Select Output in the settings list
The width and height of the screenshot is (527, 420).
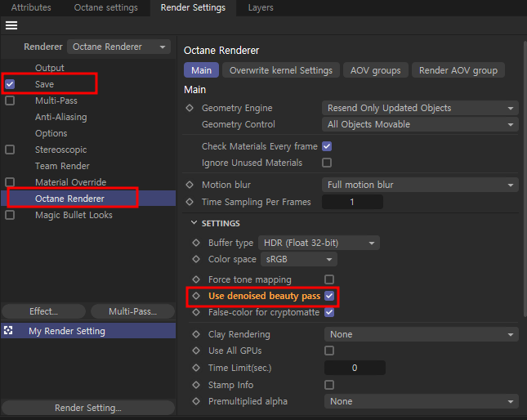pos(49,68)
